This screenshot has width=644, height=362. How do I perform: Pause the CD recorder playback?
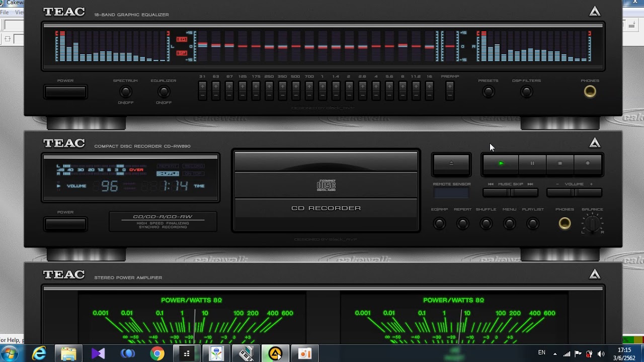[532, 163]
